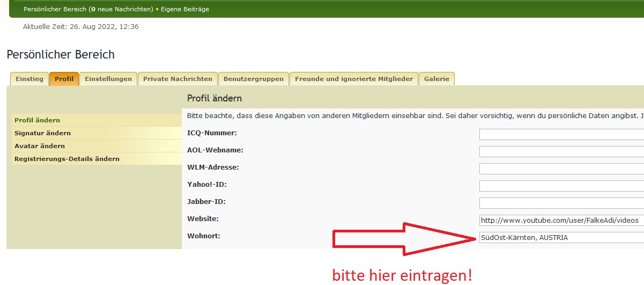644x285 pixels.
Task: Click the WLM-Adresse input field
Action: 561,169
